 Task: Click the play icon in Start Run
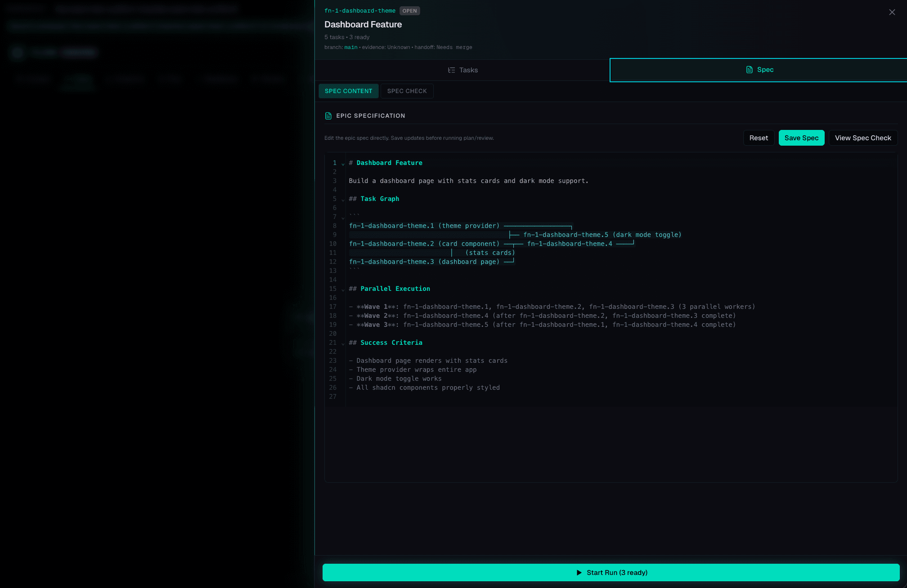579,572
